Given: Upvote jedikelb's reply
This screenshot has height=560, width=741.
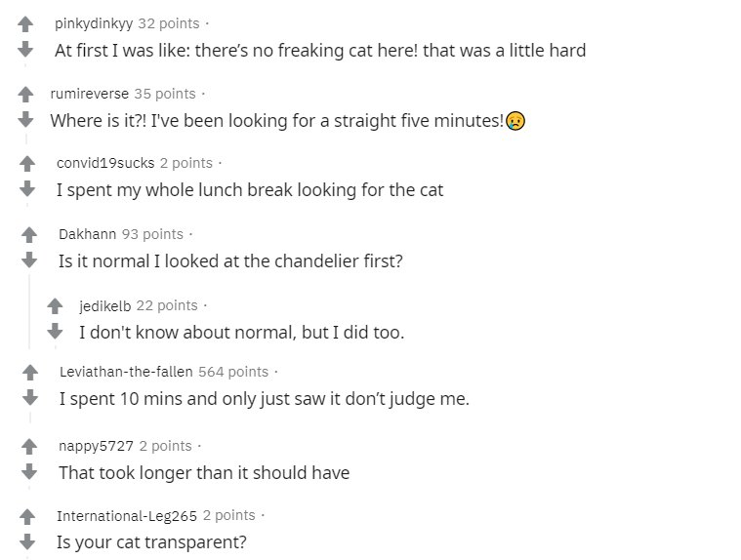Looking at the screenshot, I should (55, 306).
